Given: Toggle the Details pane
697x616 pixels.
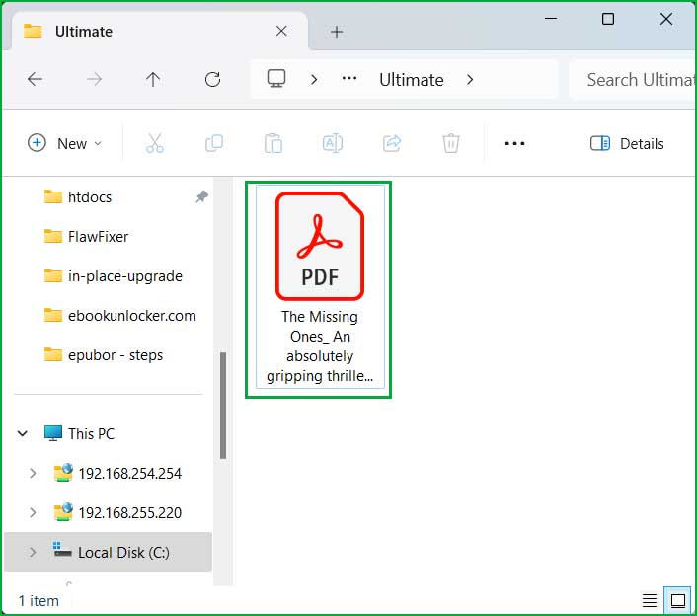Looking at the screenshot, I should click(627, 143).
